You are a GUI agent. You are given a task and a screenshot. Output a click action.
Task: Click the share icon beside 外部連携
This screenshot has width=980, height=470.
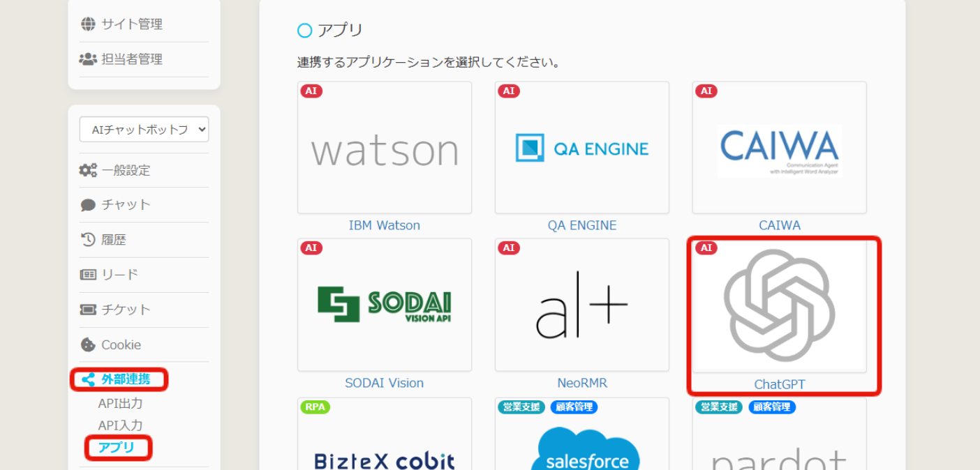(88, 379)
